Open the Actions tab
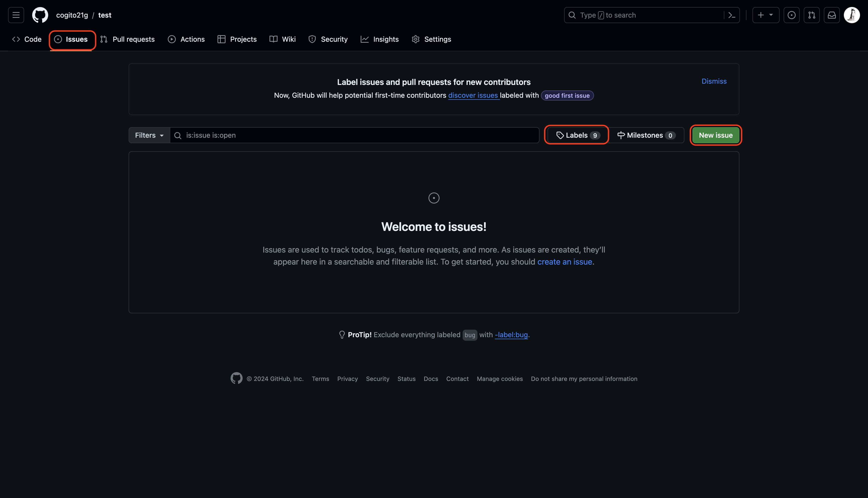The height and width of the screenshot is (498, 868). point(186,39)
